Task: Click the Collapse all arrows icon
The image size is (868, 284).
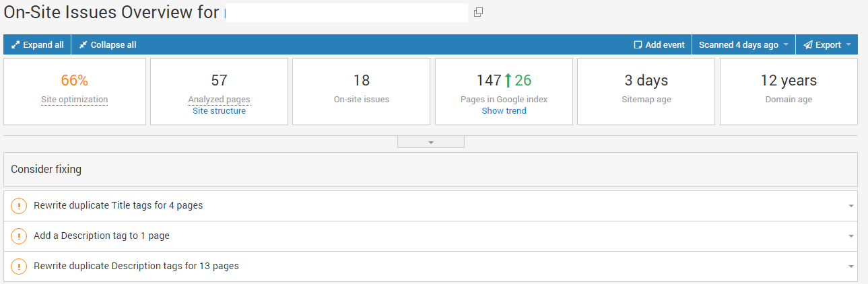Action: coord(84,45)
